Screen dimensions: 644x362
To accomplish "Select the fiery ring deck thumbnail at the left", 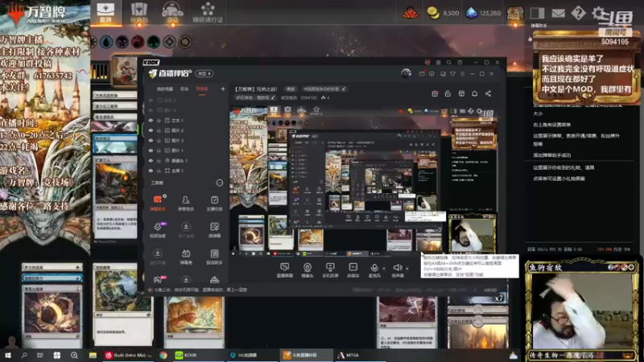I will (52, 313).
